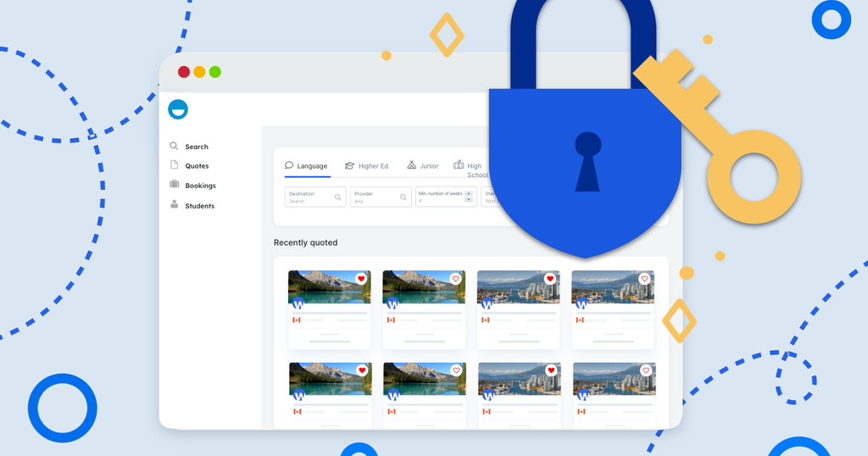The height and width of the screenshot is (456, 868).
Task: Click the speech bubble icon beside Language
Action: point(289,165)
